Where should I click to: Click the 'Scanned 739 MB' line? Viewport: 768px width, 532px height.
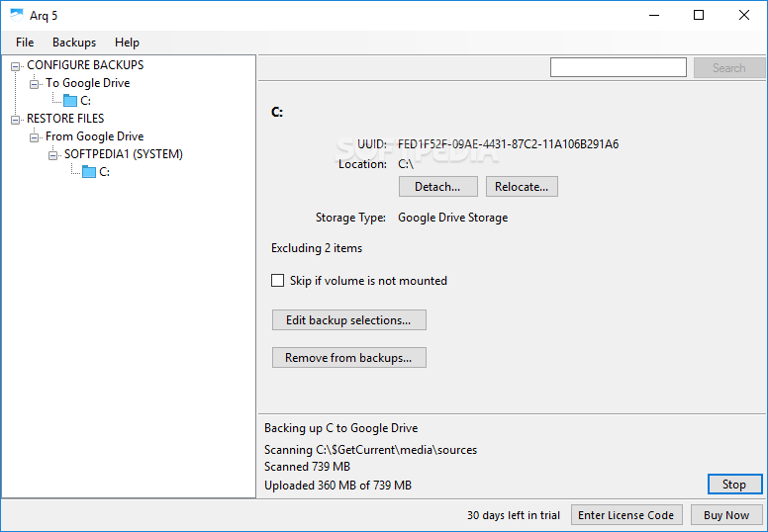tap(307, 467)
